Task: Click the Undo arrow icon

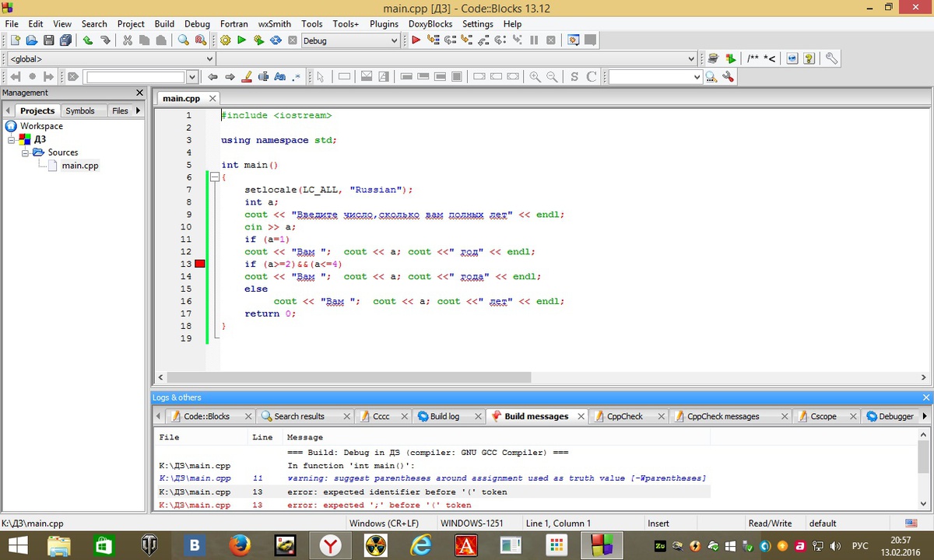Action: [x=87, y=40]
